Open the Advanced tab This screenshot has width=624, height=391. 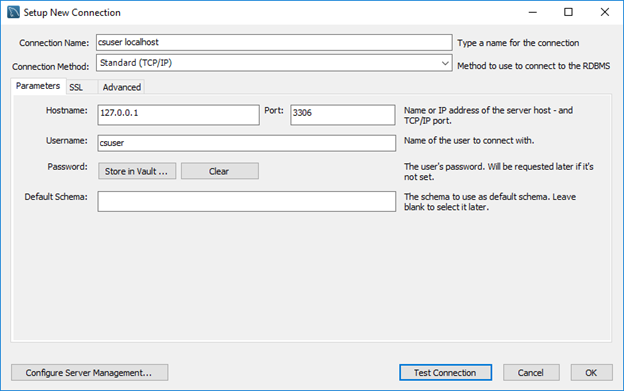pyautogui.click(x=121, y=87)
